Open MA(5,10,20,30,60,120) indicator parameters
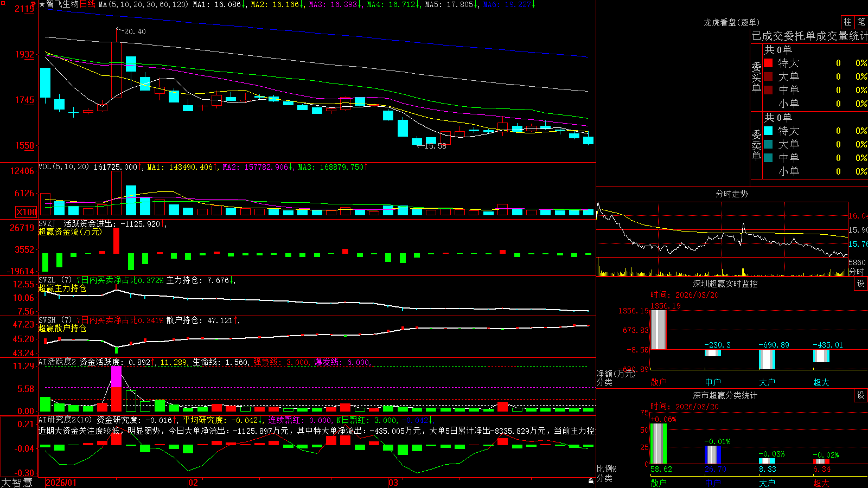 144,4
